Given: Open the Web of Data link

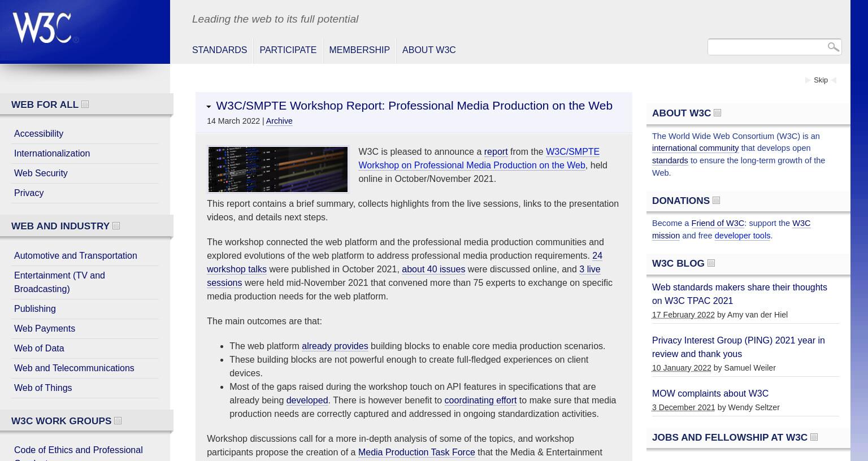Looking at the screenshot, I should click(39, 349).
